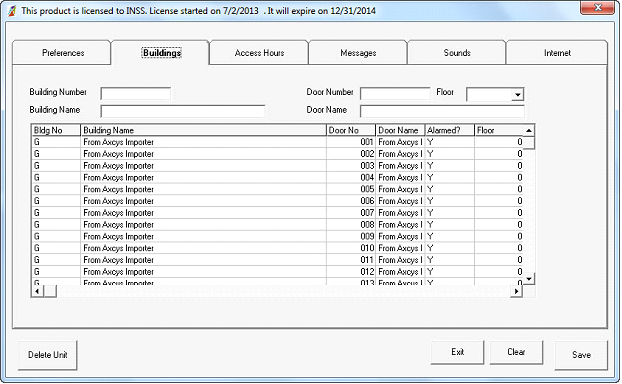This screenshot has height=384, width=622.
Task: Select door number 002 cell
Action: click(351, 154)
